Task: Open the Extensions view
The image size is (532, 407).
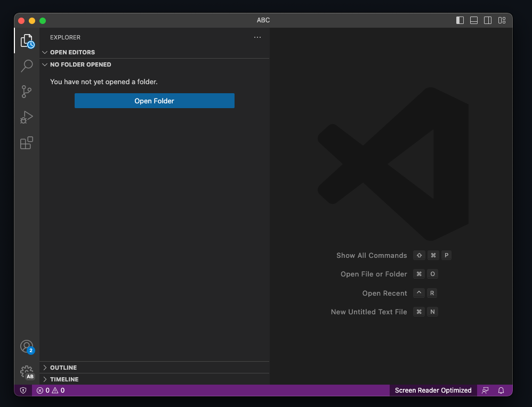Action: coord(27,143)
